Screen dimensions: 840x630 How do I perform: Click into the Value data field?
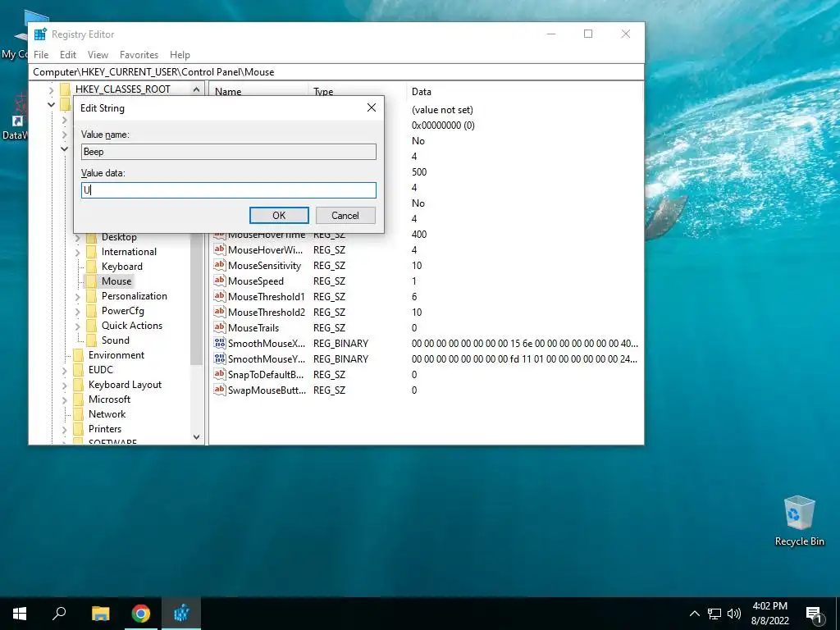229,190
